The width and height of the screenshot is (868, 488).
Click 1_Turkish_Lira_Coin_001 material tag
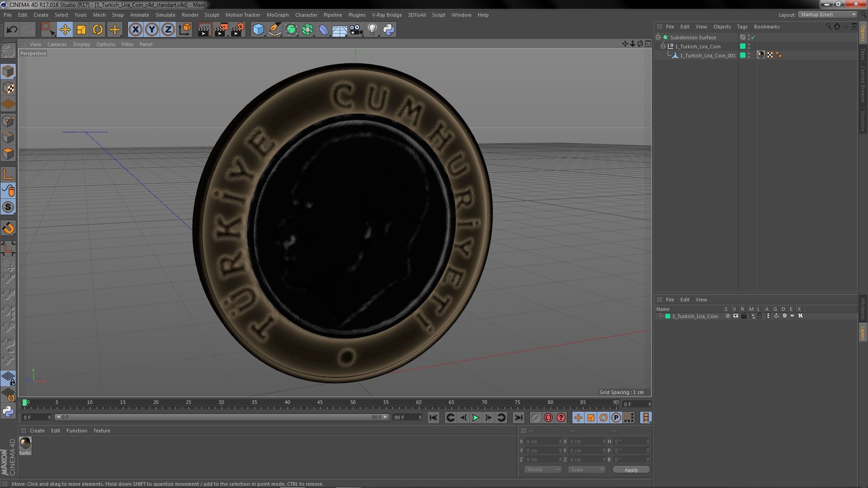point(761,55)
